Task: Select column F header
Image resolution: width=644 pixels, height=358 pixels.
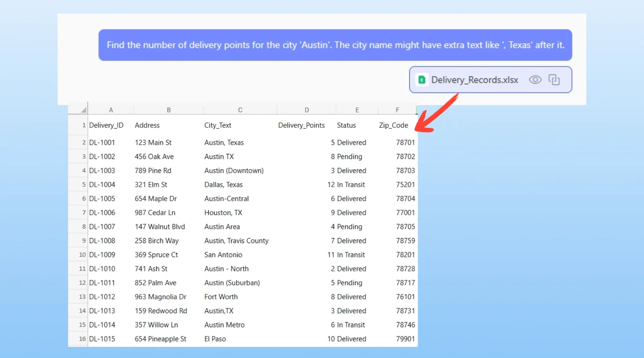Action: tap(397, 110)
